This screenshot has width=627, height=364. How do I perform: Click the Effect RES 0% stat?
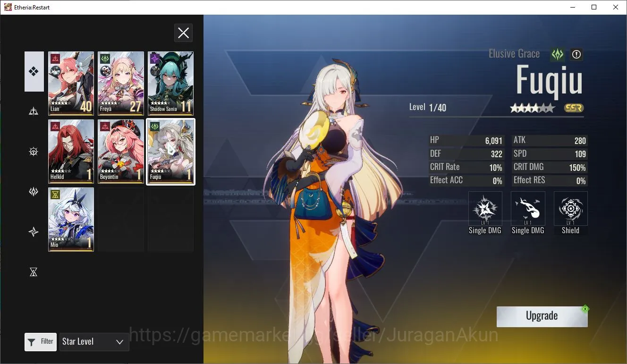click(x=550, y=180)
